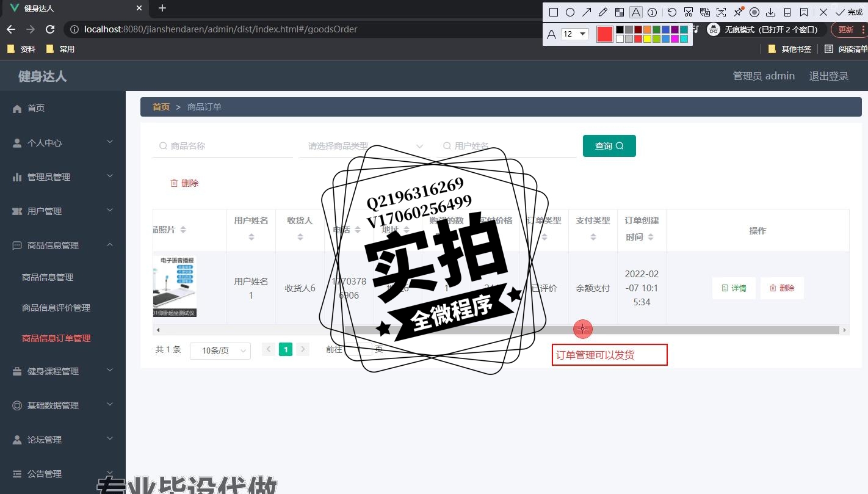Open a new browser tab
This screenshot has width=868, height=494.
pyautogui.click(x=162, y=9)
